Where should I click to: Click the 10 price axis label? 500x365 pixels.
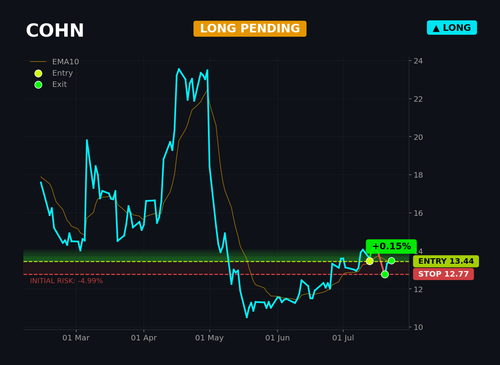click(418, 327)
